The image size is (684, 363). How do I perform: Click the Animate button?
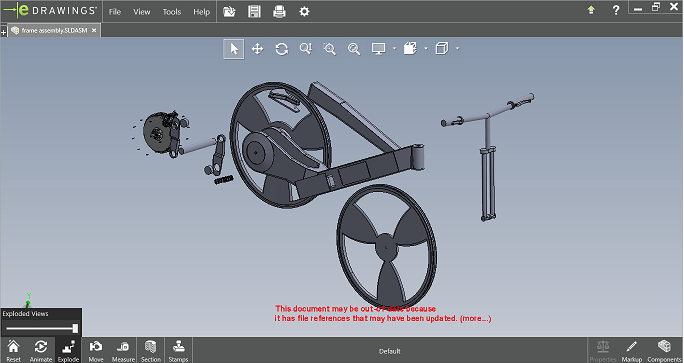41,350
